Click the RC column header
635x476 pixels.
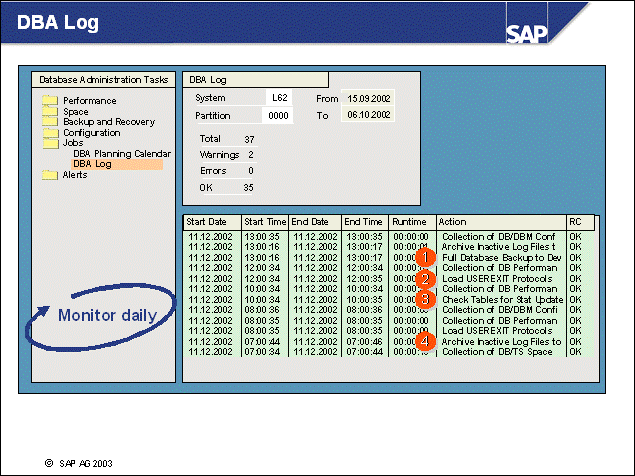[577, 221]
